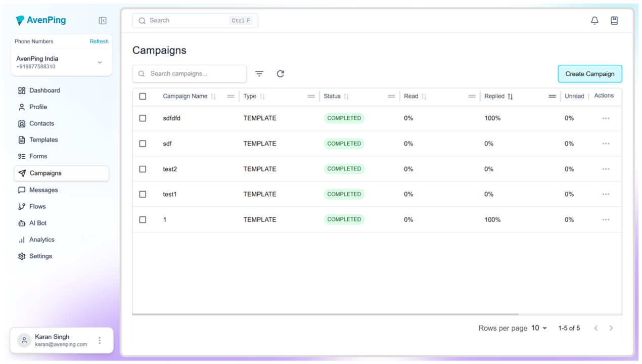Open the Status column menu handle
642x364 pixels.
[391, 96]
